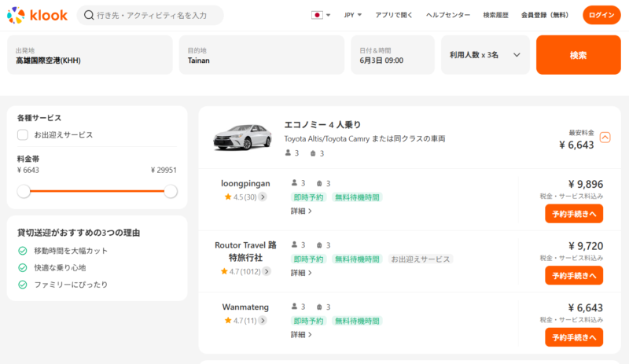Click the Wanmateng provider name
The image size is (629, 364).
(x=245, y=307)
